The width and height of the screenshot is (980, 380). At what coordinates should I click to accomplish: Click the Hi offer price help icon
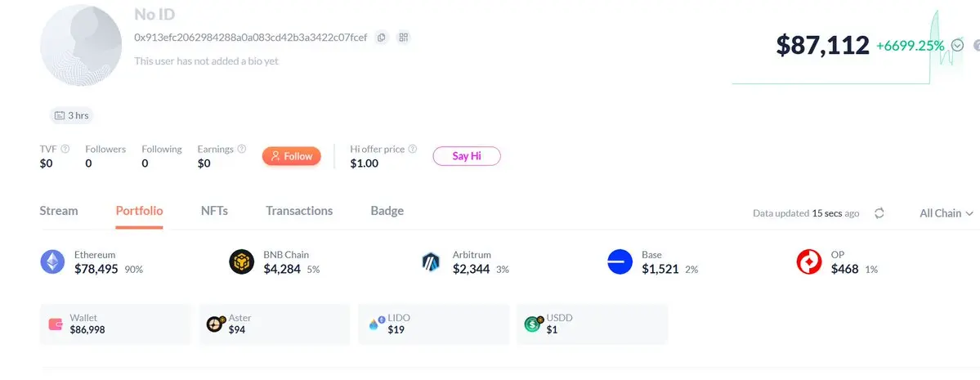(413, 150)
